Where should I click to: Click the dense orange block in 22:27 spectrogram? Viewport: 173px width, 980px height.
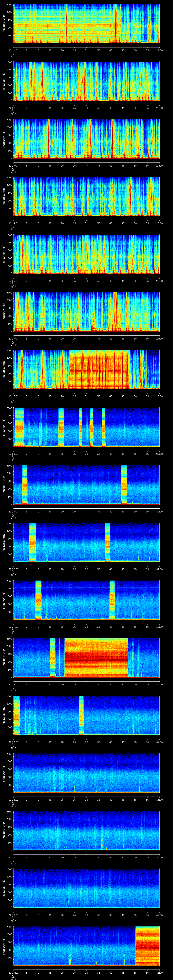[x=99, y=369]
